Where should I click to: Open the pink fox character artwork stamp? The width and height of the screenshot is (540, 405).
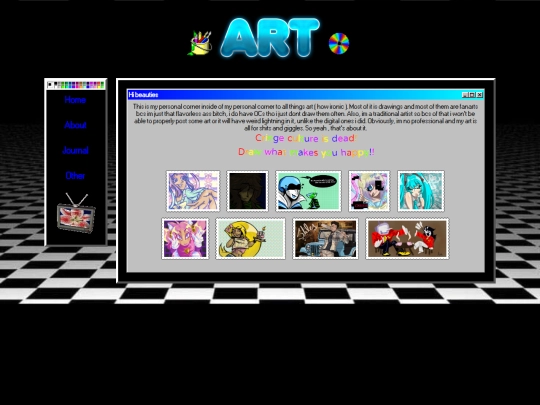tap(185, 239)
